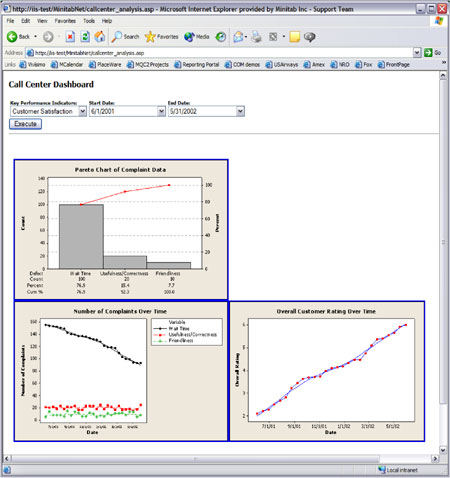Open the address bar dropdown arrow

417,52
